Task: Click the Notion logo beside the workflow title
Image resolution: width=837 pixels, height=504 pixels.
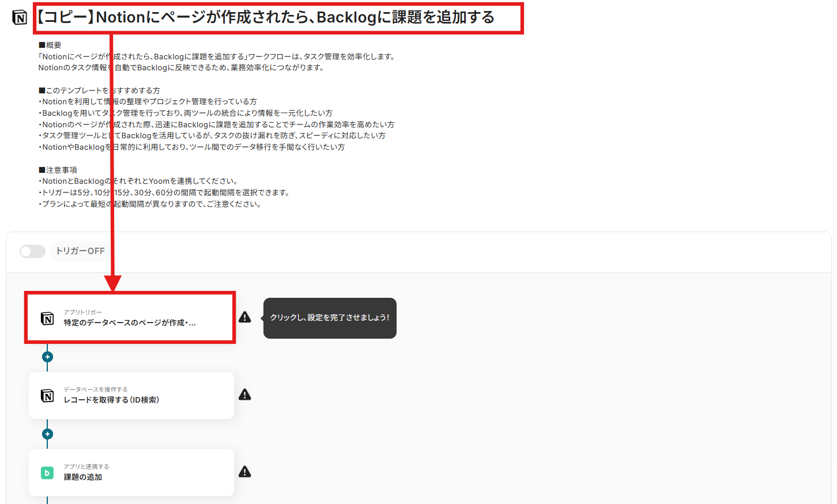Action: click(x=20, y=18)
